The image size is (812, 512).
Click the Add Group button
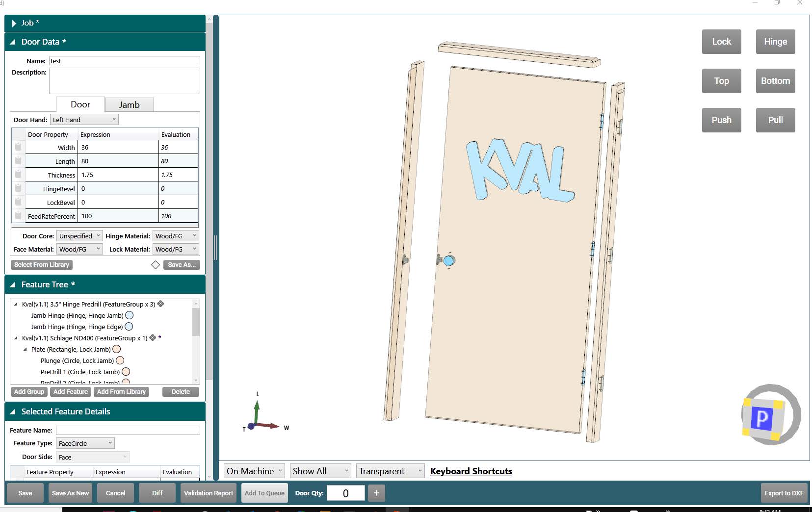29,392
